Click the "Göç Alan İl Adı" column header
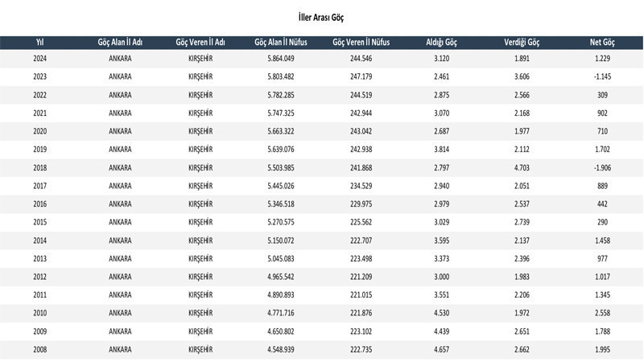Screen dimensions: 644x362 [x=120, y=42]
